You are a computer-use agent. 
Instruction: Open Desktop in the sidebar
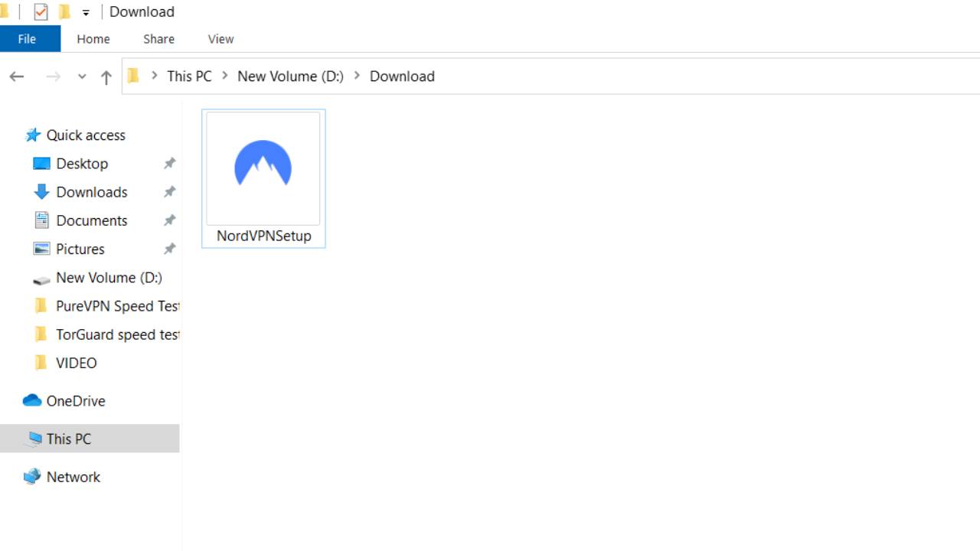[82, 164]
